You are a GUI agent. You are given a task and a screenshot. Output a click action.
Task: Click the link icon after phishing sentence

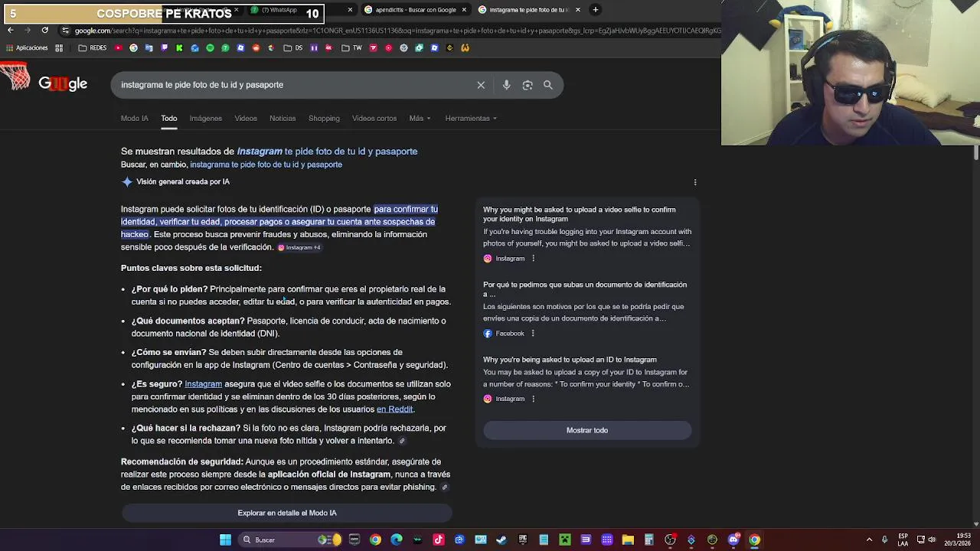tap(444, 487)
